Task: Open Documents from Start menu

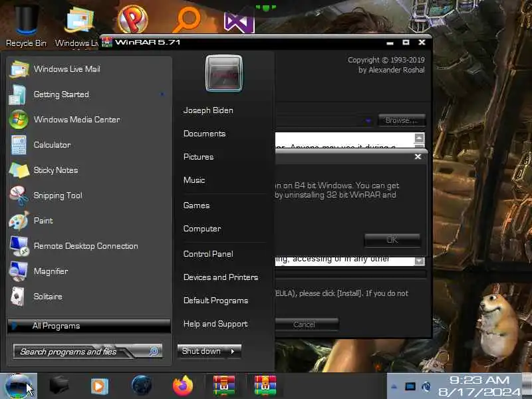Action: coord(204,134)
